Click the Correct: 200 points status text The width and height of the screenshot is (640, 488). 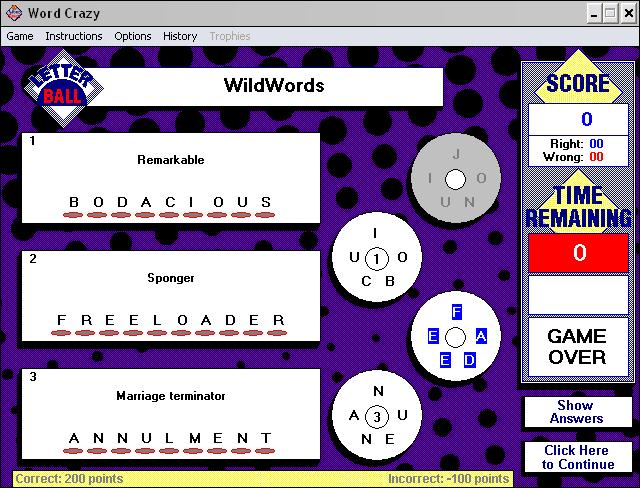point(69,479)
